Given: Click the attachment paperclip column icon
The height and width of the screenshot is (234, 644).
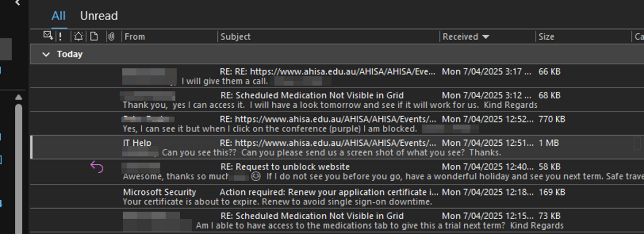Looking at the screenshot, I should tap(111, 36).
